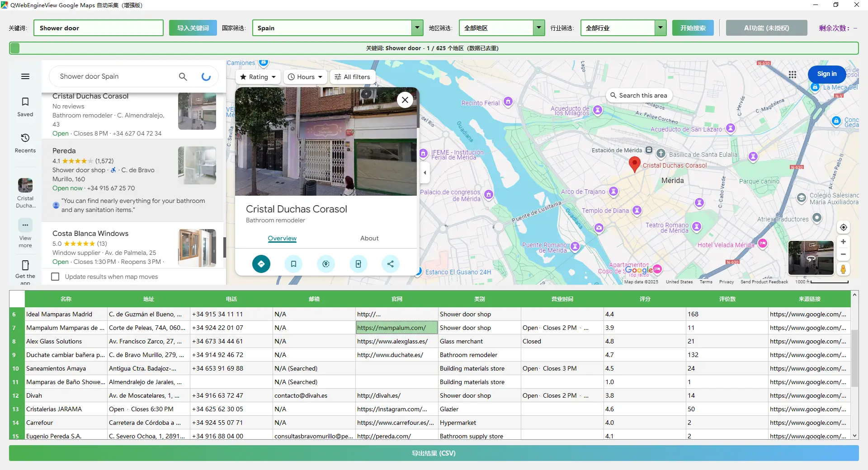Open the Saved places icon
This screenshot has width=868, height=470.
tap(25, 102)
